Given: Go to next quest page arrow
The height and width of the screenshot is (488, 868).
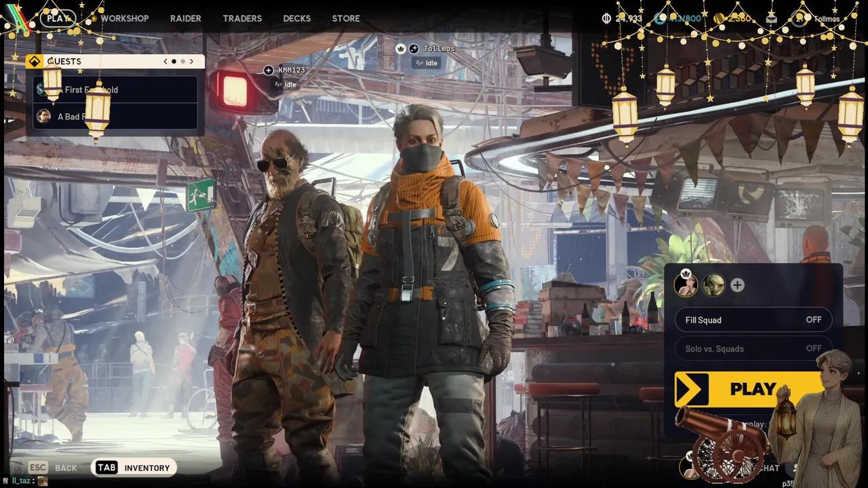Looking at the screenshot, I should [x=191, y=61].
